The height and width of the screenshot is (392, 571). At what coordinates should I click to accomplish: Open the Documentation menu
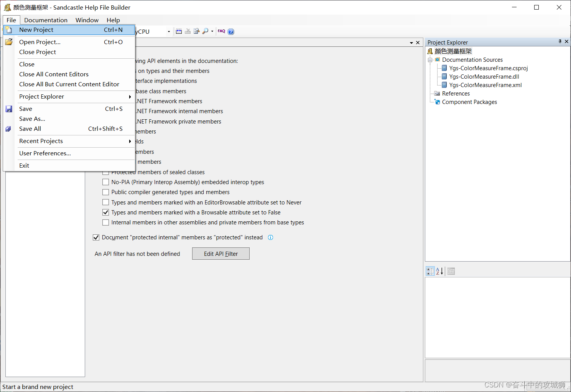click(46, 20)
